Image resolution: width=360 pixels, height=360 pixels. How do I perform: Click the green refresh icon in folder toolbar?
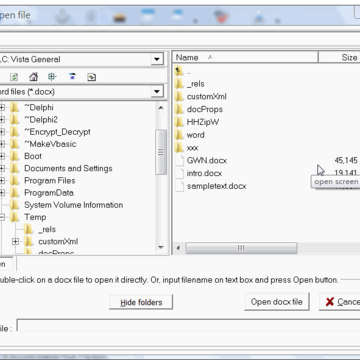click(x=14, y=77)
